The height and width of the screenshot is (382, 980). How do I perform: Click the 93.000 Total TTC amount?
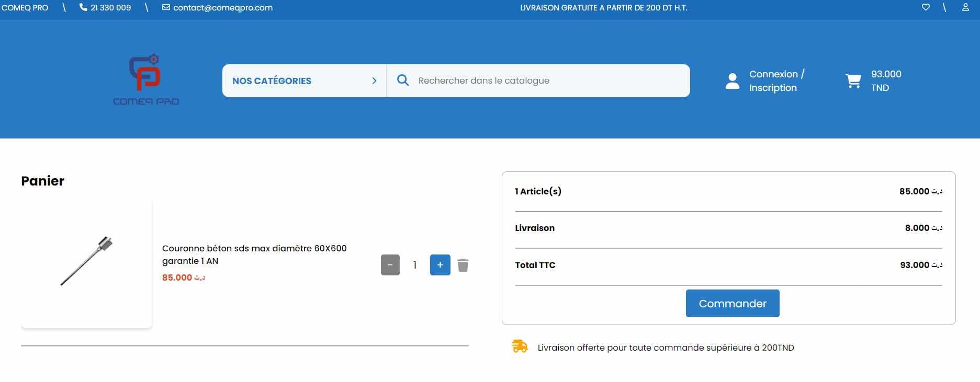pyautogui.click(x=921, y=265)
